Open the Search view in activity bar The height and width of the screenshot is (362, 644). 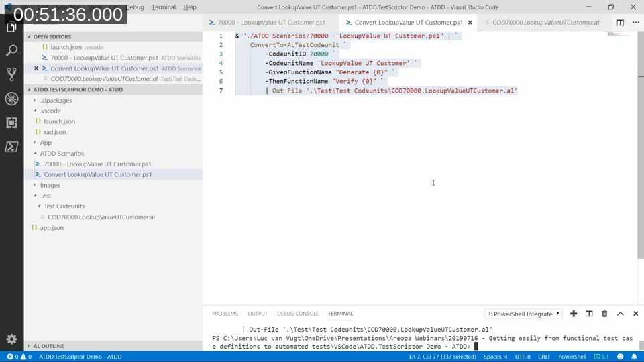click(x=11, y=50)
